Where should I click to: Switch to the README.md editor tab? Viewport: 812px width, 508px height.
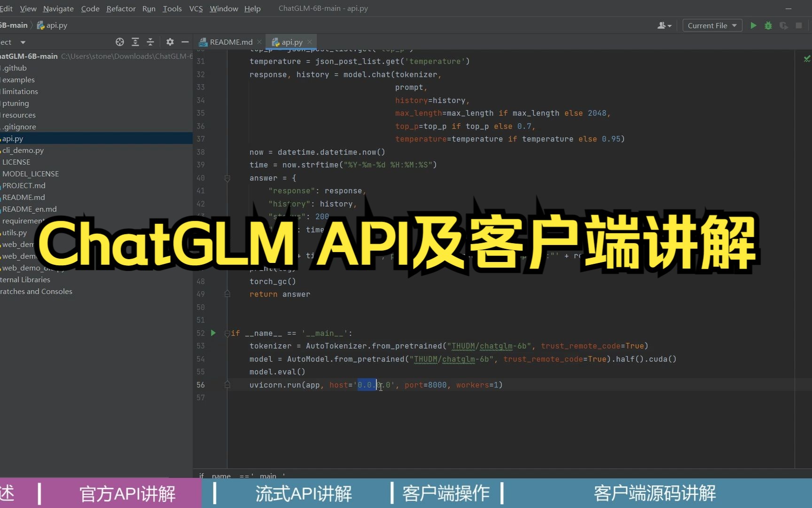pyautogui.click(x=230, y=41)
